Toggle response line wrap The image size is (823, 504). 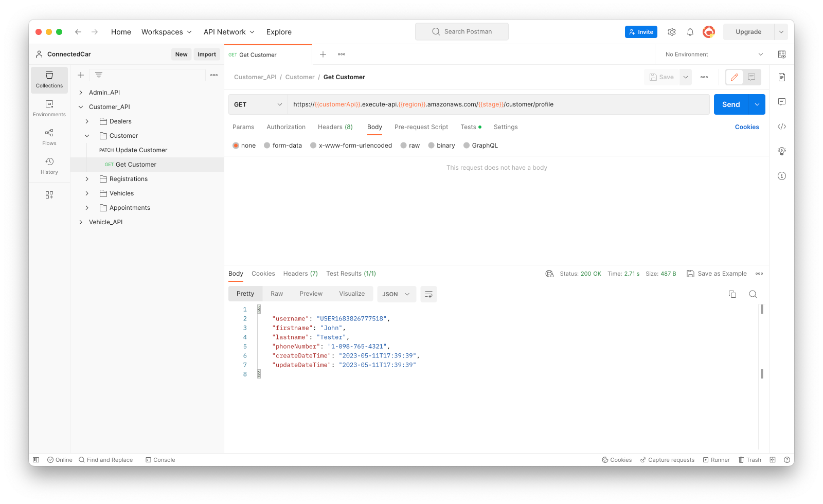[428, 294]
